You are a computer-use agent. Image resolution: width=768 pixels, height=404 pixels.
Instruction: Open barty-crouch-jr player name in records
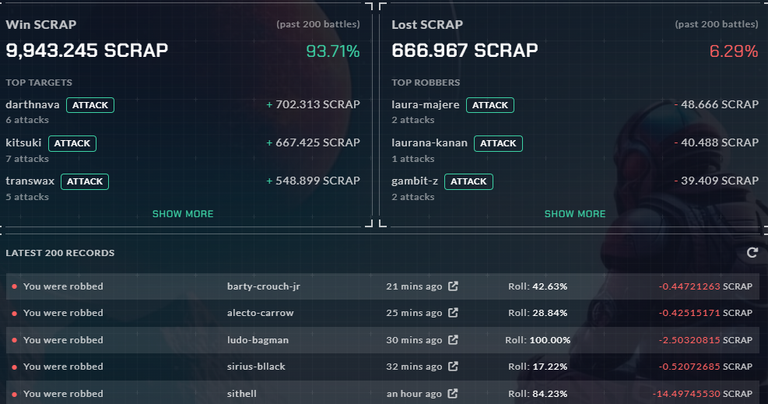coord(264,286)
